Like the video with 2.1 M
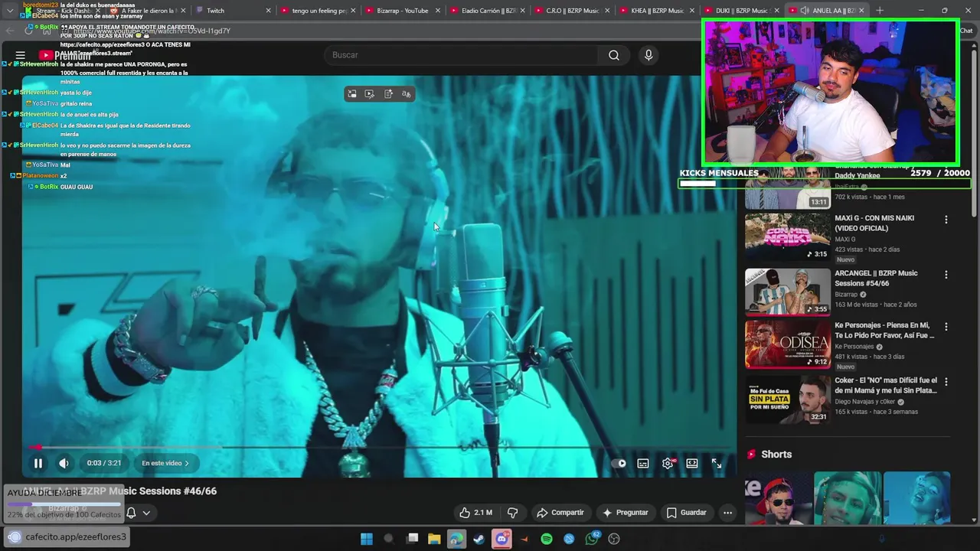This screenshot has width=980, height=551. point(475,513)
